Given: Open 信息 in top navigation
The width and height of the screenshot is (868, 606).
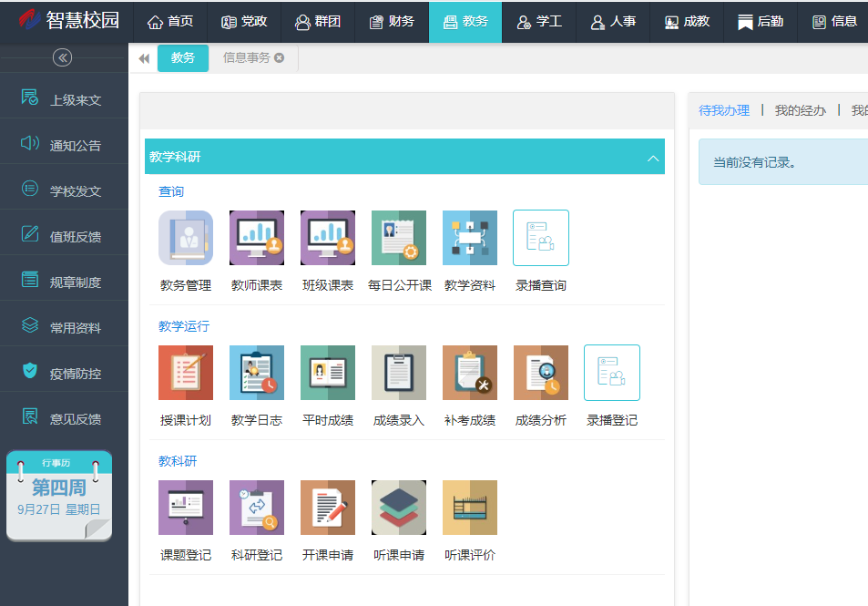Looking at the screenshot, I should click(833, 22).
